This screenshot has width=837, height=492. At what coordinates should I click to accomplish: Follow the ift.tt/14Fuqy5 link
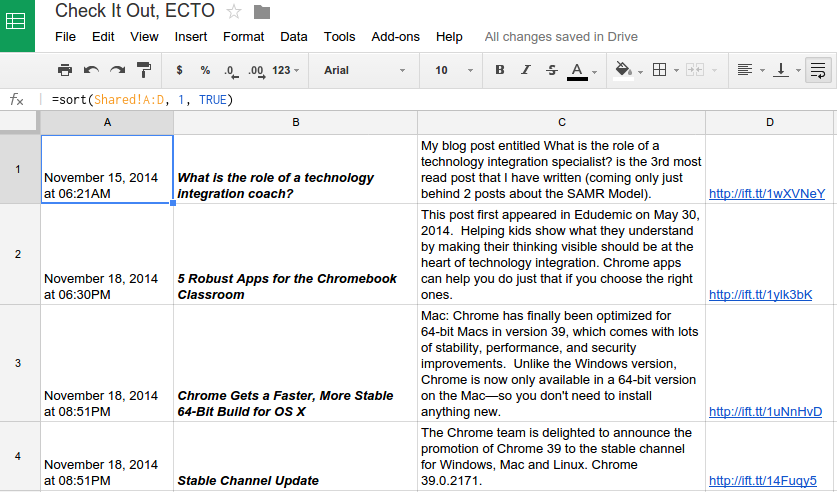[x=763, y=480]
